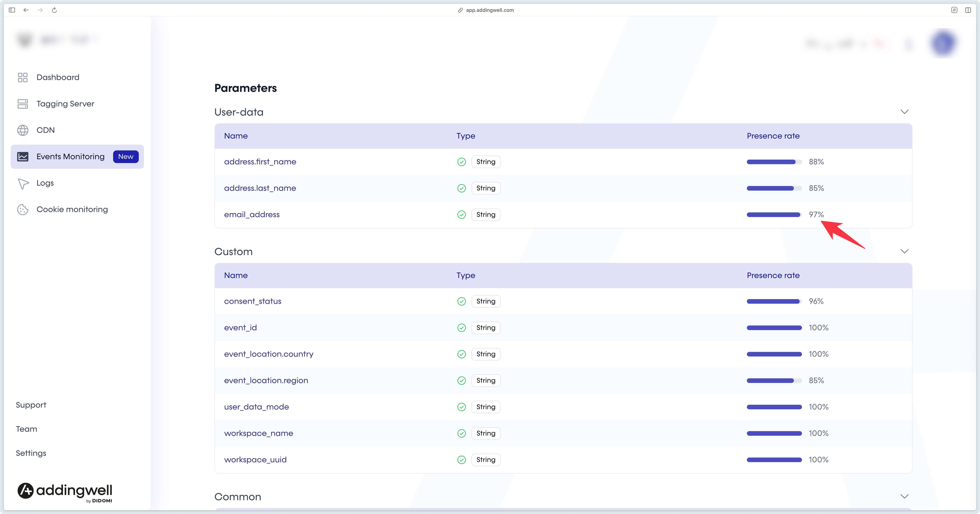Click the Type header in Custom table
Image resolution: width=980 pixels, height=514 pixels.
(466, 276)
